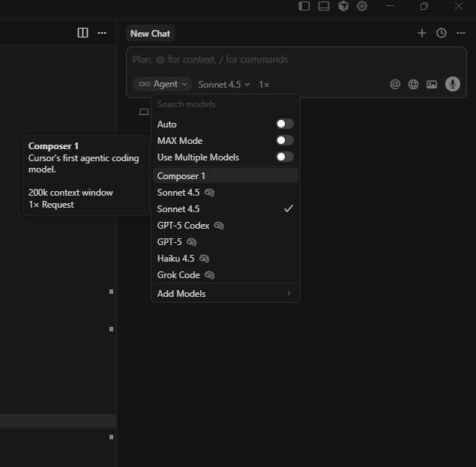Click the infinity Agent icon
Screen dimensions: 476x467
pos(145,84)
